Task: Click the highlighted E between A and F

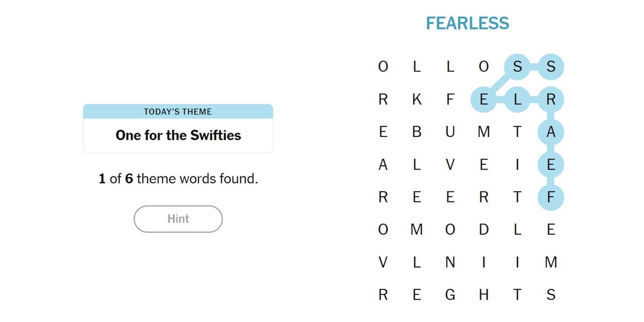Action: point(550,165)
